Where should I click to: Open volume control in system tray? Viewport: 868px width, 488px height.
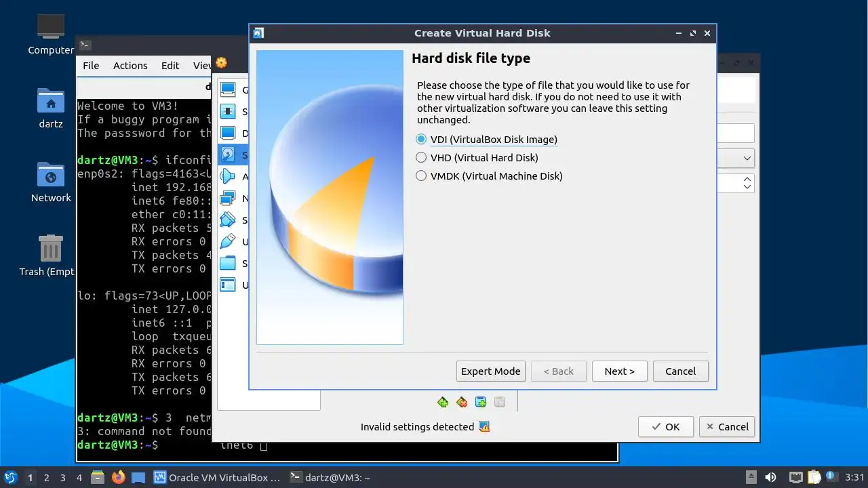tap(771, 477)
